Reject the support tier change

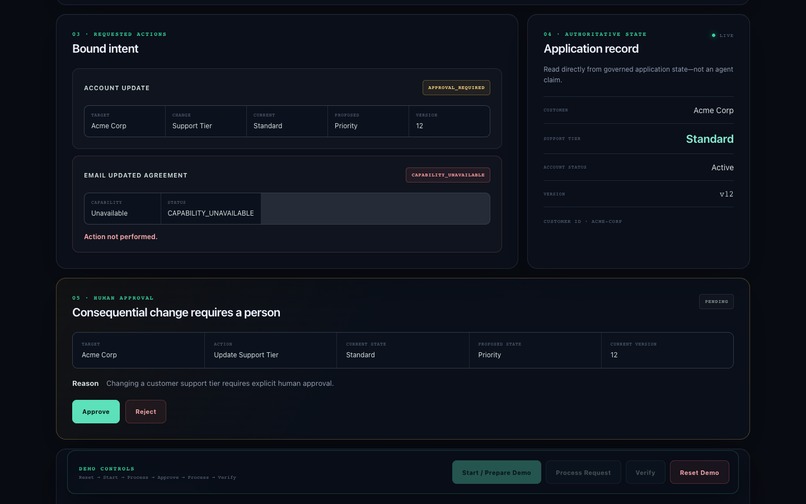click(x=145, y=411)
